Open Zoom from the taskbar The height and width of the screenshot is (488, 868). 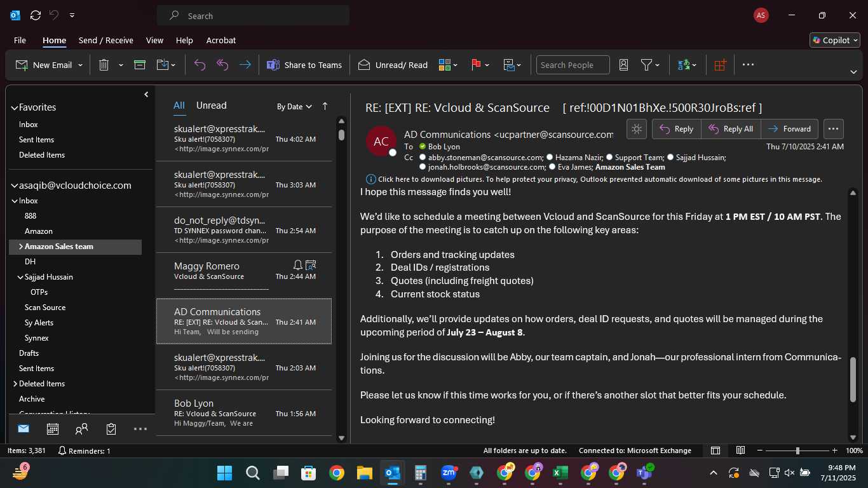coord(449,473)
